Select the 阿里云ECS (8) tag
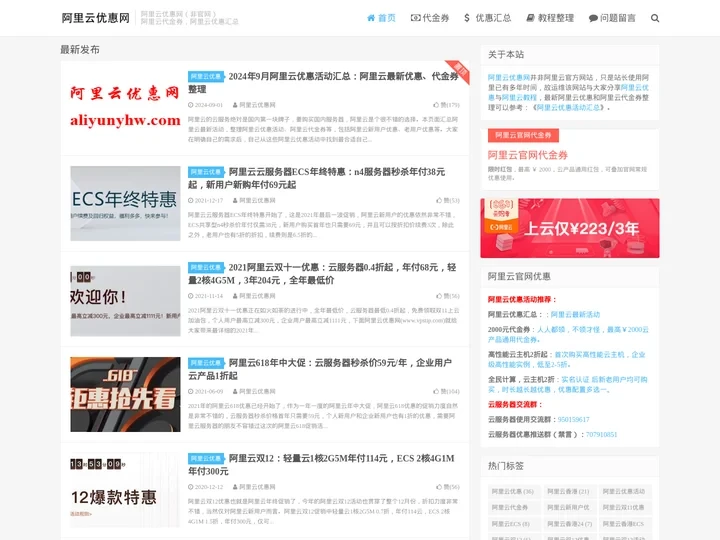The image size is (720, 540). (512, 523)
